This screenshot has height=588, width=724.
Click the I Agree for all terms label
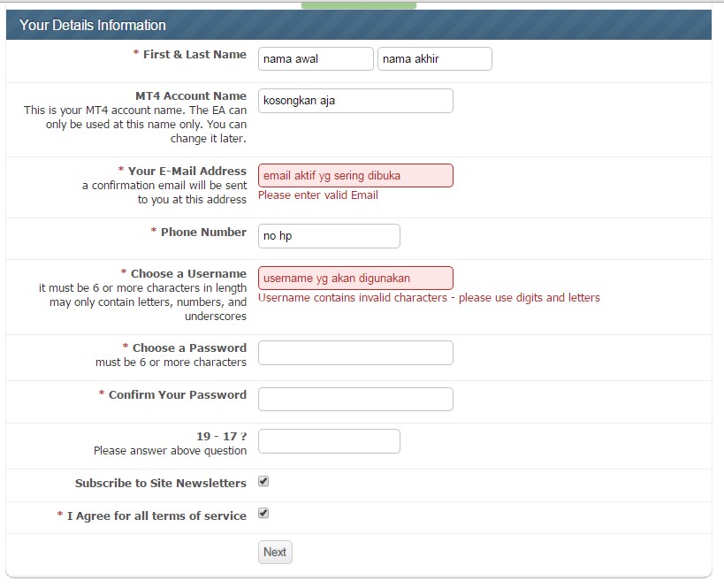(156, 515)
